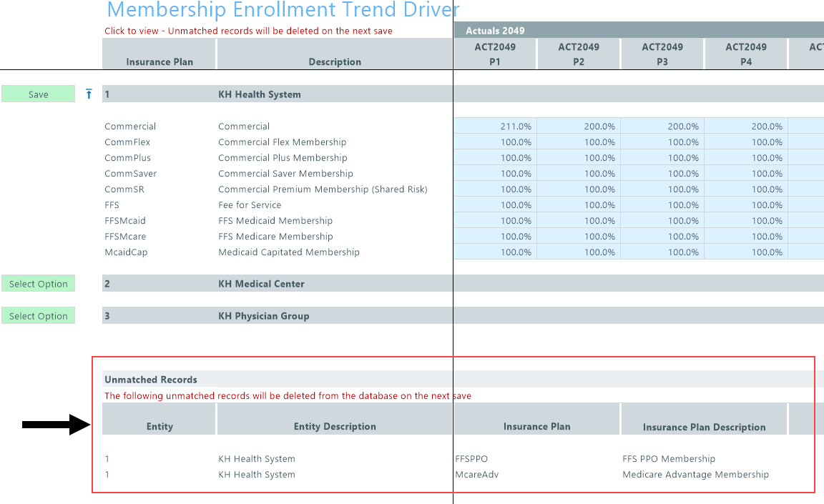Click the Commercial Premium Membership (Shared Risk) description
The width and height of the screenshot is (824, 504).
click(x=323, y=189)
